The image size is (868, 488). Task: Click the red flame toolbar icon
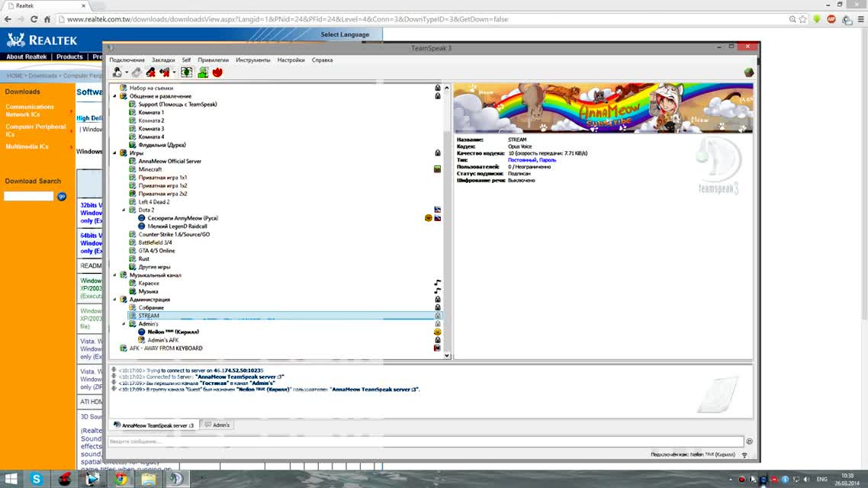tap(217, 72)
